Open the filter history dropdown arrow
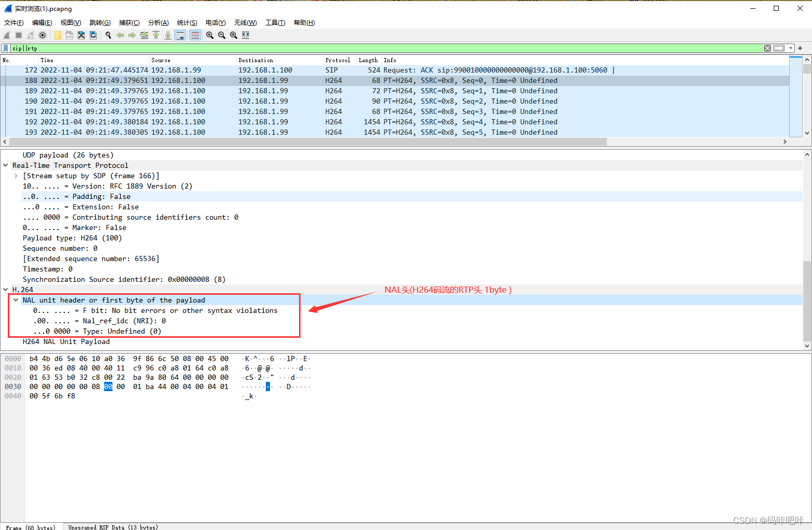 pos(791,48)
